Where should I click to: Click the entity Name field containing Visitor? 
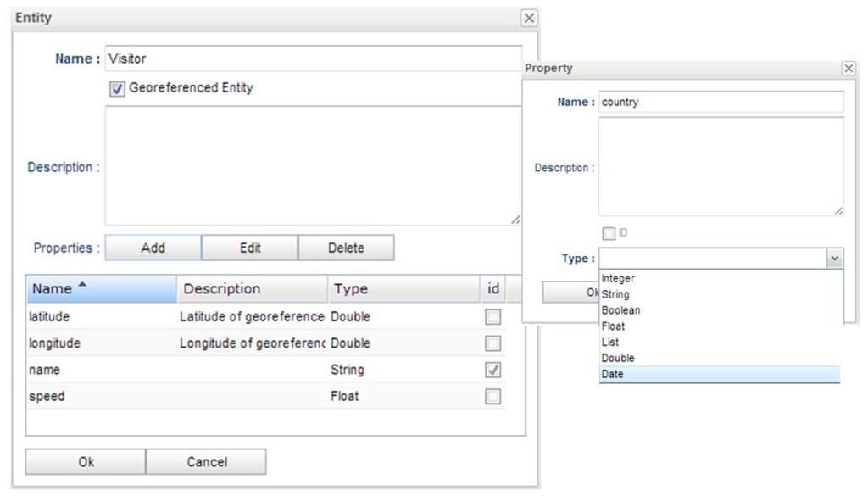pyautogui.click(x=313, y=59)
